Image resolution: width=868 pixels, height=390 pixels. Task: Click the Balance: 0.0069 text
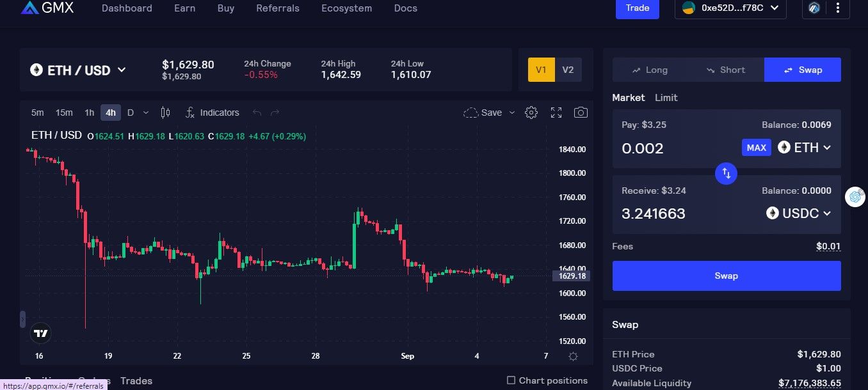tap(796, 125)
